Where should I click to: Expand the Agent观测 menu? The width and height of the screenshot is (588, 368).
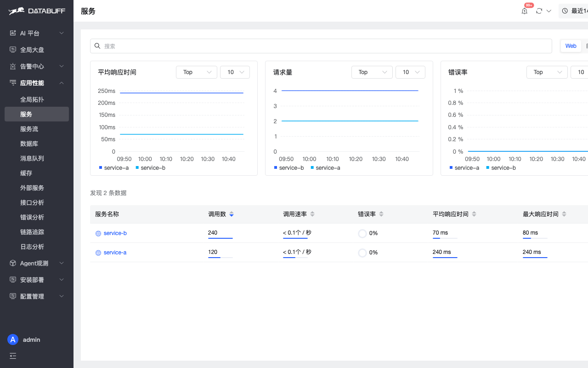pyautogui.click(x=37, y=263)
